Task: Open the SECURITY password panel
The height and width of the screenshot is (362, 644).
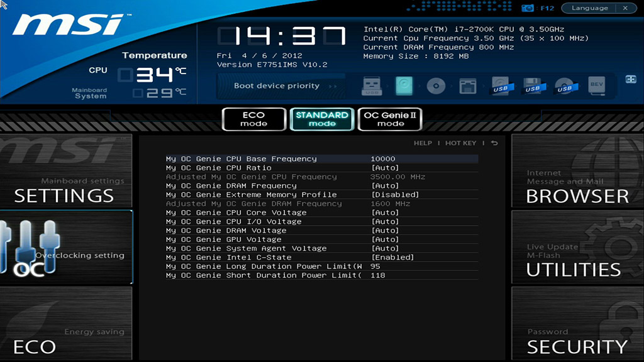Action: (577, 324)
